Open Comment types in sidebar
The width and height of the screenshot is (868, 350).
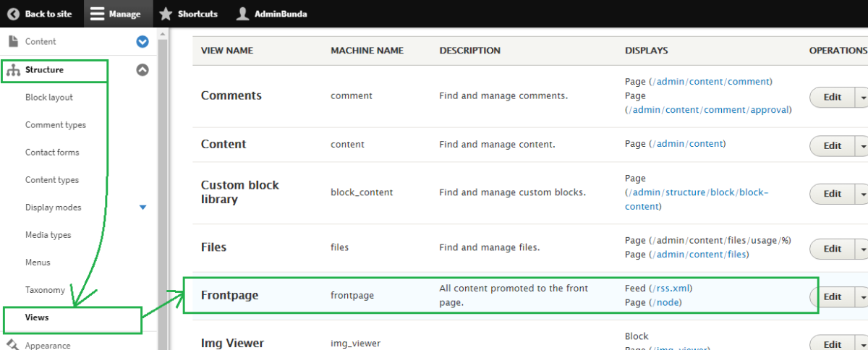(x=56, y=125)
